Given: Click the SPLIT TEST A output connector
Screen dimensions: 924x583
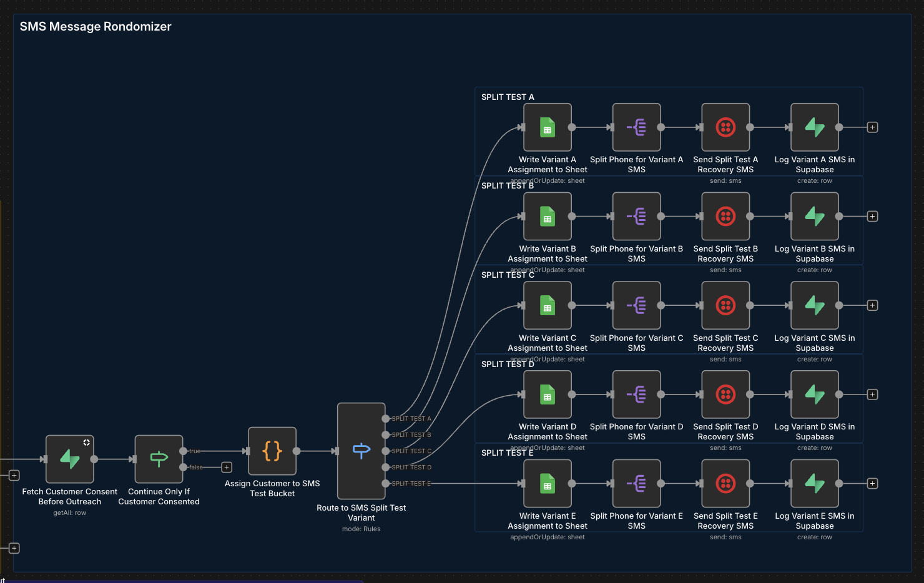Looking at the screenshot, I should click(386, 419).
